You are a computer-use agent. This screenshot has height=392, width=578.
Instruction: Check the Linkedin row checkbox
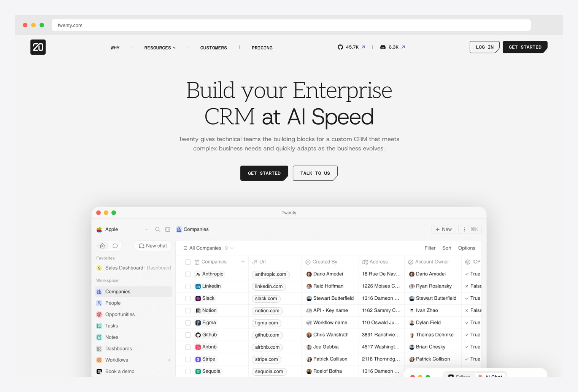(188, 286)
